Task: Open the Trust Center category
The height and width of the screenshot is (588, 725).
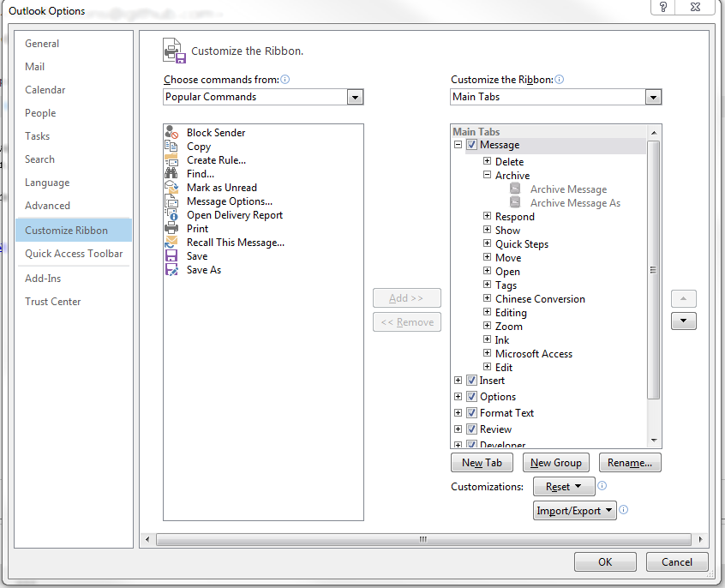Action: (x=53, y=302)
